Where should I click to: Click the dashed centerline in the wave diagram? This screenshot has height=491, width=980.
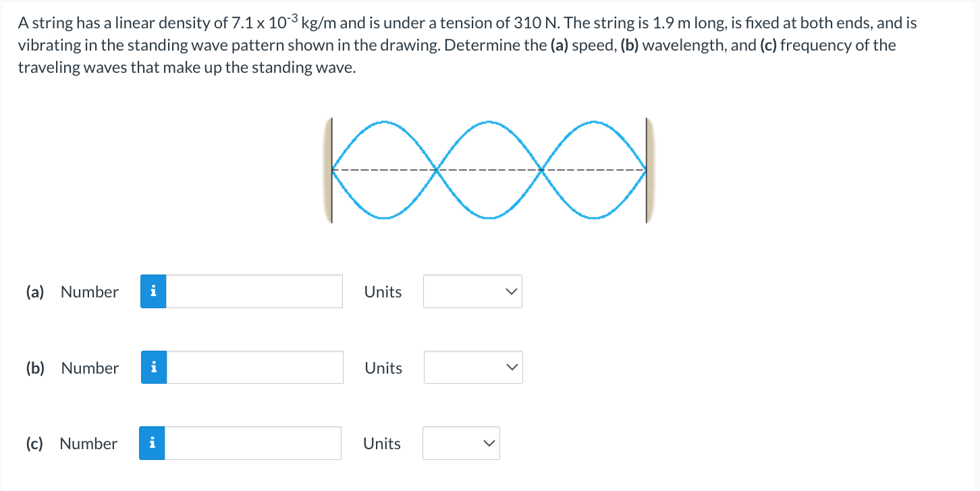(489, 170)
